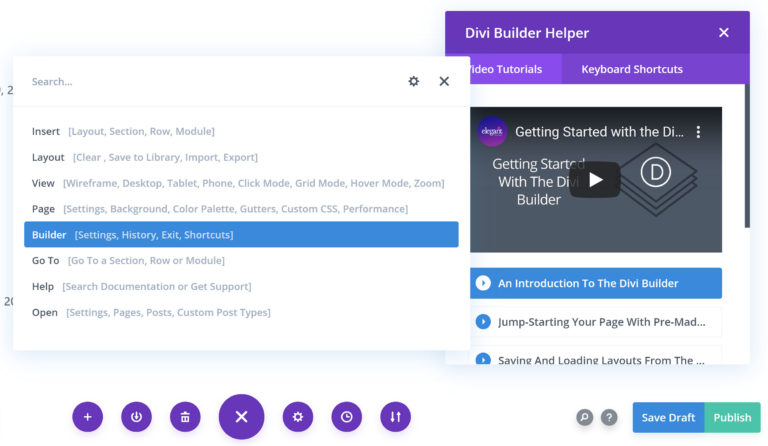Image resolution: width=768 pixels, height=446 pixels.
Task: Open An Introduction To The Divi Builder tutorial
Action: pyautogui.click(x=596, y=283)
